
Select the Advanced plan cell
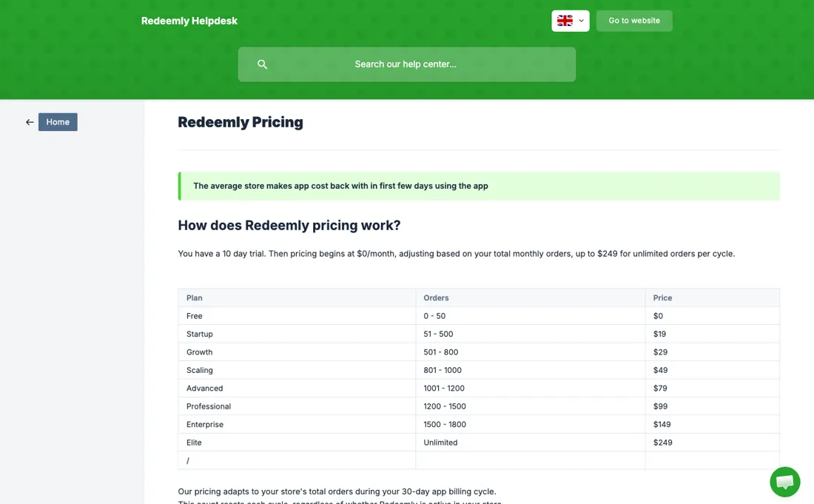click(x=297, y=389)
